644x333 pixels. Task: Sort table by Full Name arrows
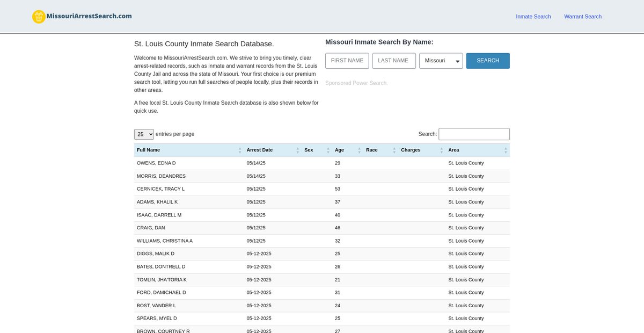point(240,150)
